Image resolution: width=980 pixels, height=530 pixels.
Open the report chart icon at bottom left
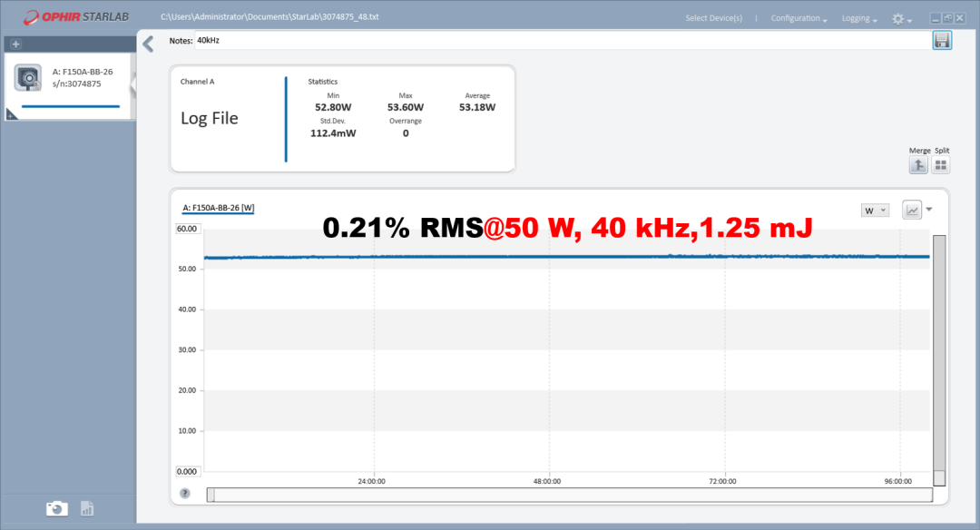[87, 509]
